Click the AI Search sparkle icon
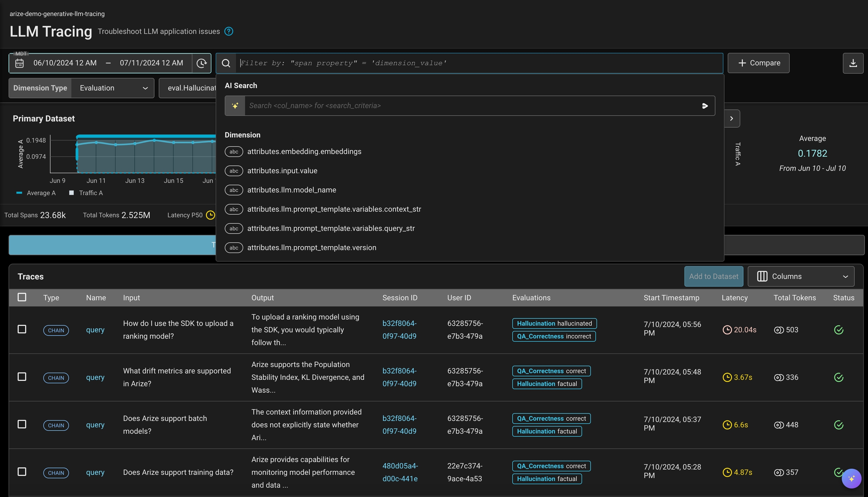 coord(235,106)
